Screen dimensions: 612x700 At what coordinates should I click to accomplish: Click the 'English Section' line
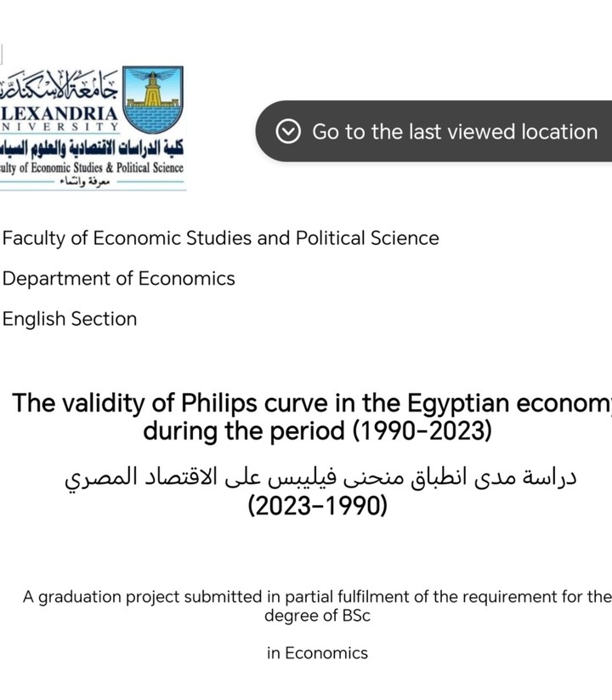(x=70, y=319)
